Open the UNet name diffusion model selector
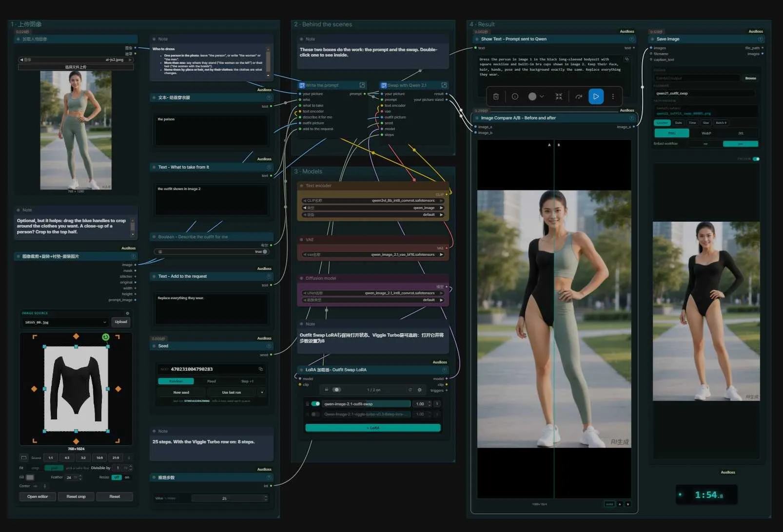The width and height of the screenshot is (783, 532). click(x=373, y=293)
